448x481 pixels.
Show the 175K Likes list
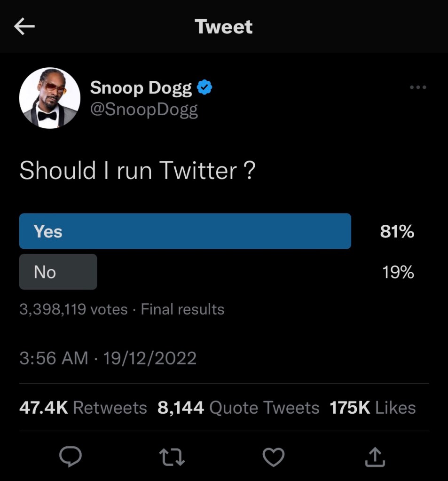point(373,408)
